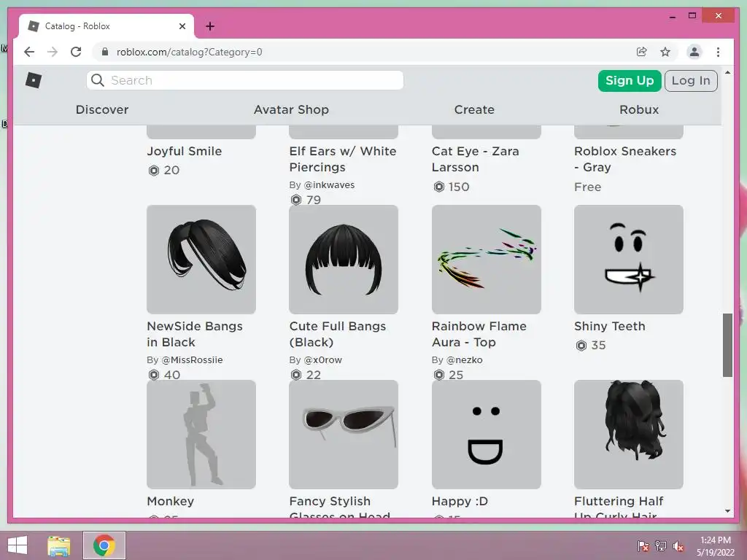Open the NewSide Bangs in Black thumbnail
Viewport: 747px width, 560px height.
click(x=201, y=260)
